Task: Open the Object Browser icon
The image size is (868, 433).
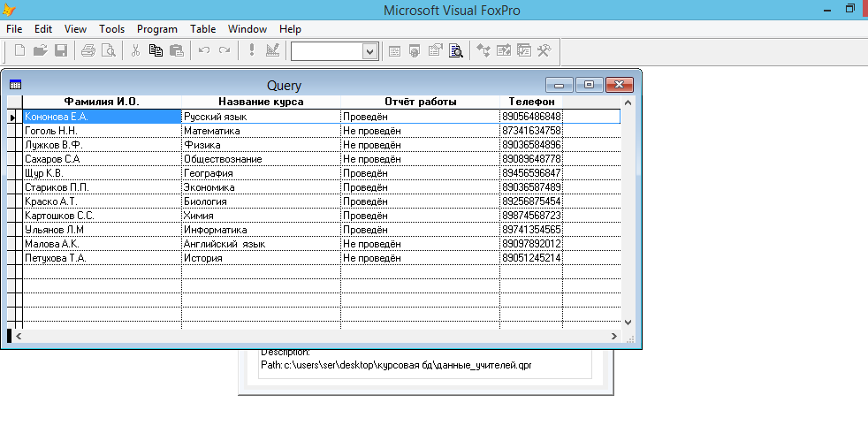Action: click(x=503, y=51)
